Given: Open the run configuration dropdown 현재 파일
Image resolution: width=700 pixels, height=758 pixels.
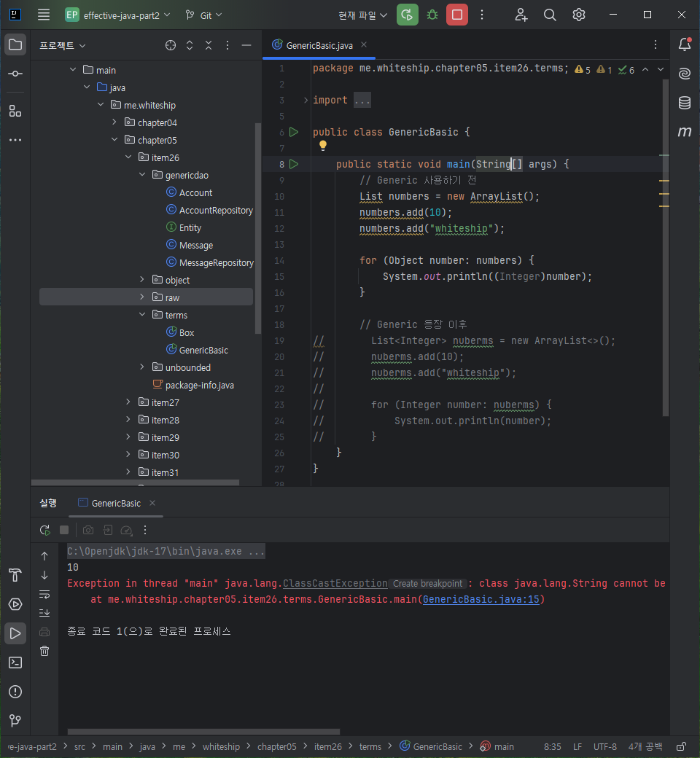Looking at the screenshot, I should [x=363, y=15].
